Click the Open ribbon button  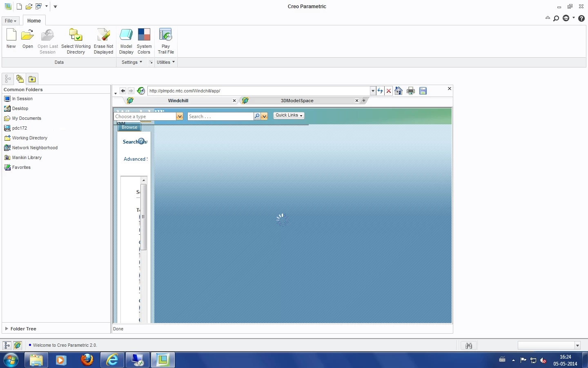tap(28, 38)
